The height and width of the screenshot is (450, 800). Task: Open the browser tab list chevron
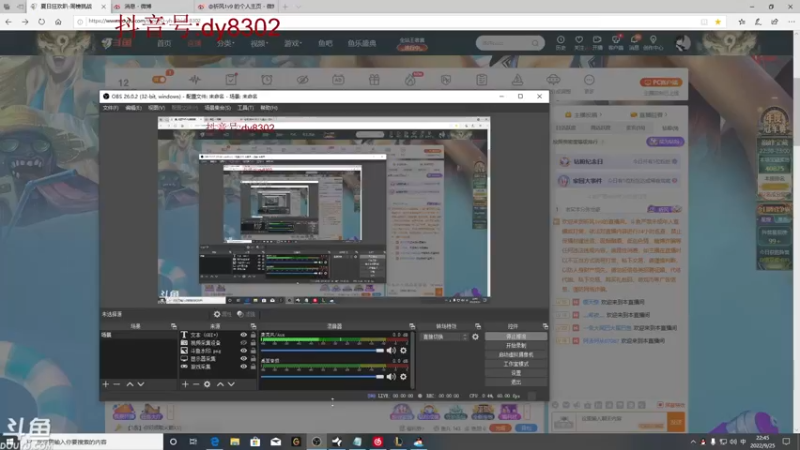(298, 7)
